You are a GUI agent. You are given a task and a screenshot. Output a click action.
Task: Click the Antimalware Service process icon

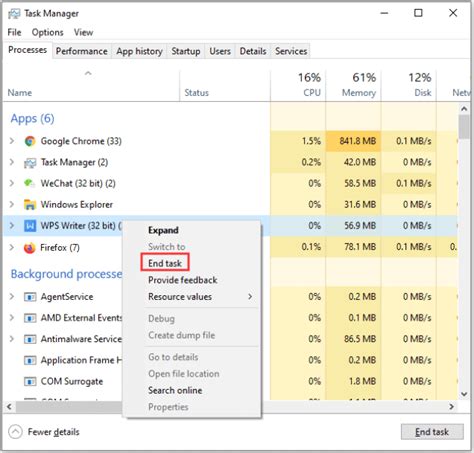pyautogui.click(x=30, y=339)
